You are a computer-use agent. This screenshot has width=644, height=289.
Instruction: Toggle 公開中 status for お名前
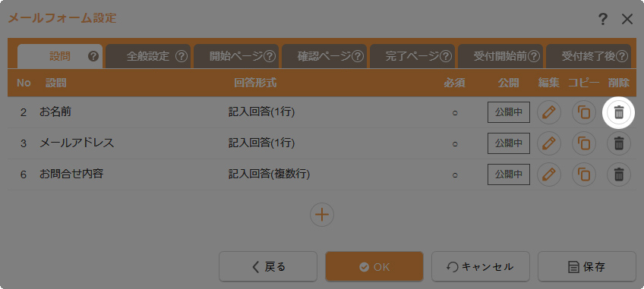tap(509, 112)
